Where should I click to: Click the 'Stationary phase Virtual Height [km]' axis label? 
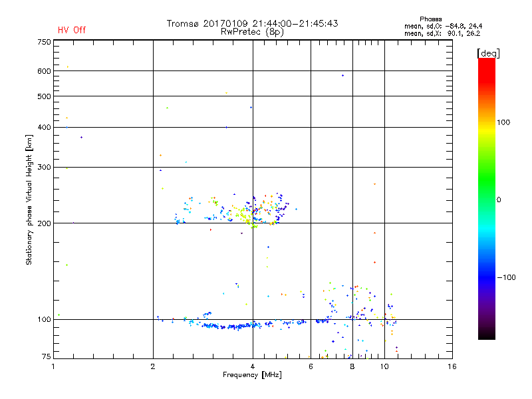coord(29,200)
